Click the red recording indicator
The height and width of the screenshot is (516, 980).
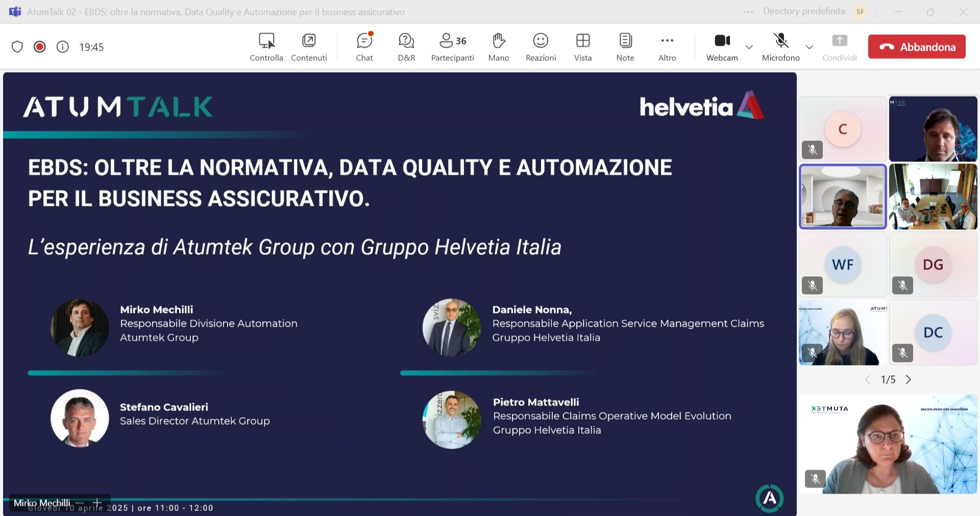click(x=40, y=47)
